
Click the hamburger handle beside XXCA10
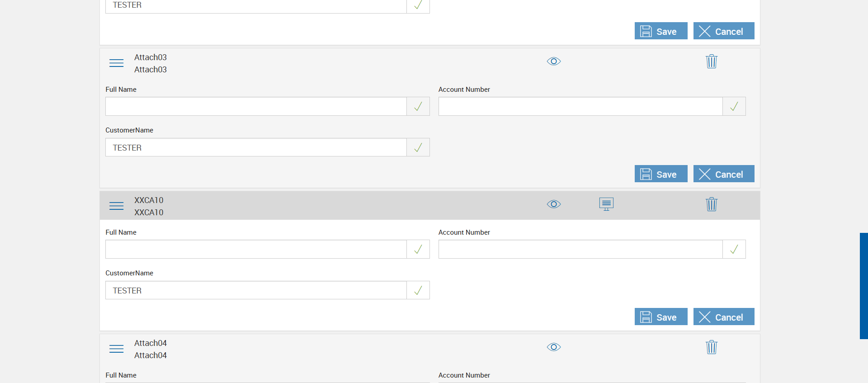(116, 206)
